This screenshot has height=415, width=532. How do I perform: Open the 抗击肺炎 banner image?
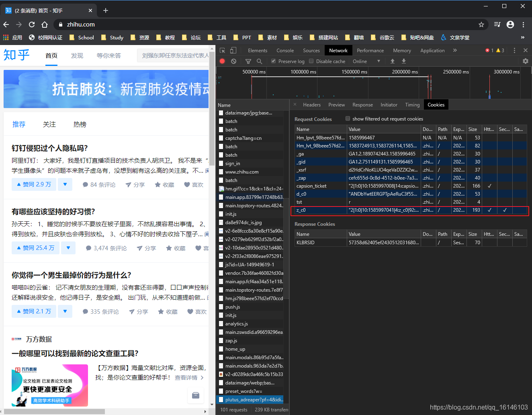click(x=106, y=89)
